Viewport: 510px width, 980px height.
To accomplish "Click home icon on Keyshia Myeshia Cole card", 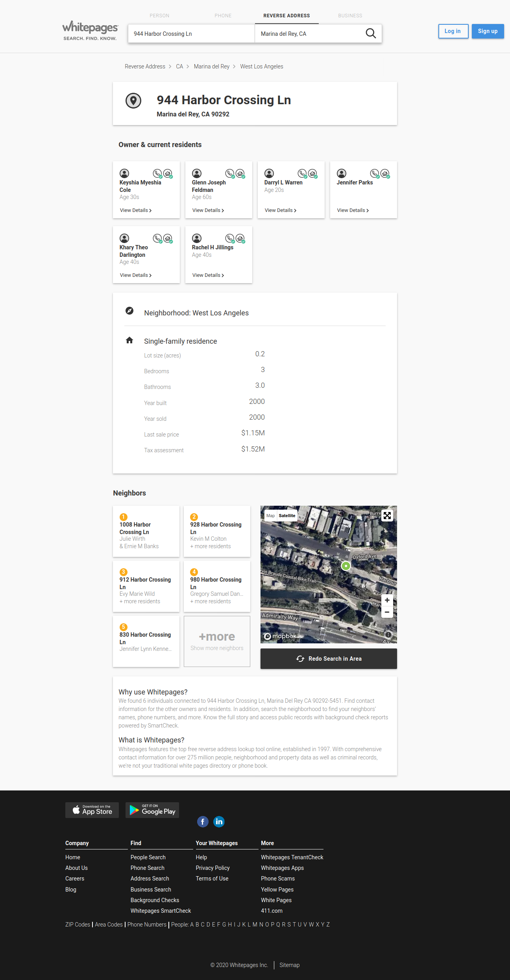I will [x=168, y=173].
